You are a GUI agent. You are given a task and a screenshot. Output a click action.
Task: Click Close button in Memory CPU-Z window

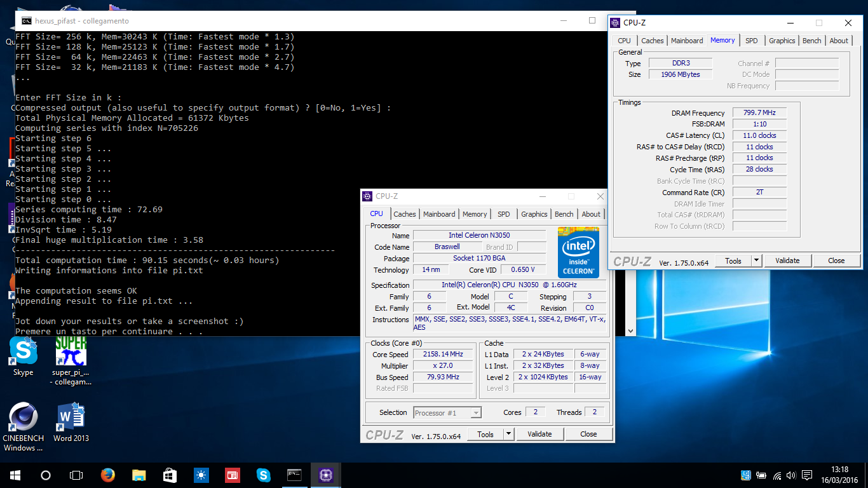tap(836, 261)
